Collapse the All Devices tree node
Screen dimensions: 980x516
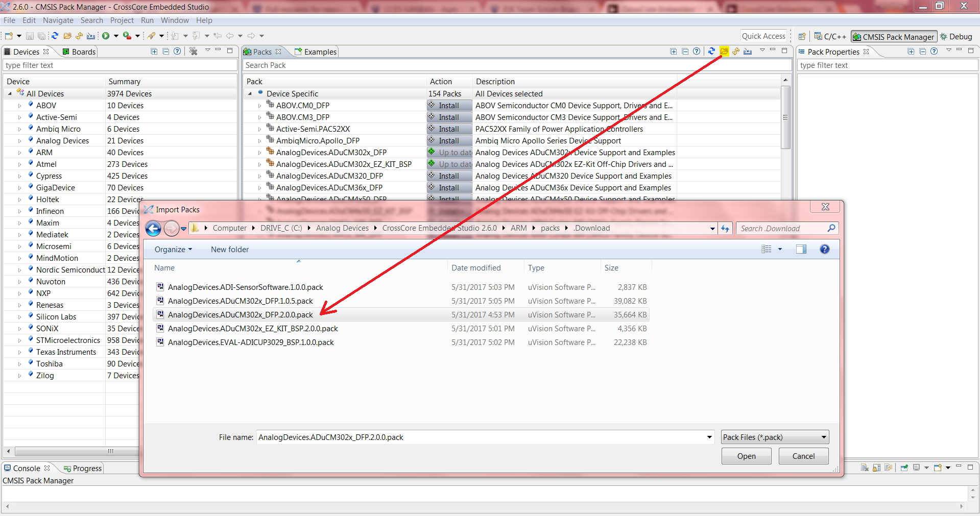(10, 94)
